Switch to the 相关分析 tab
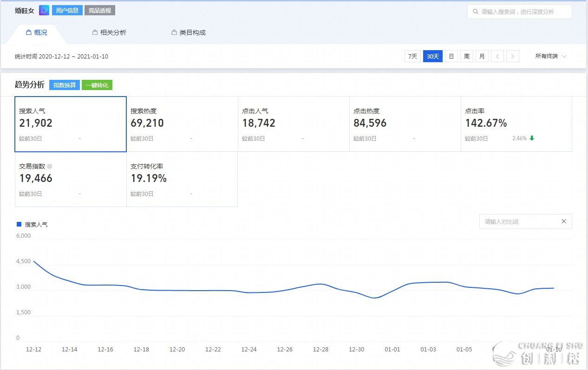588x370 pixels. (x=109, y=32)
